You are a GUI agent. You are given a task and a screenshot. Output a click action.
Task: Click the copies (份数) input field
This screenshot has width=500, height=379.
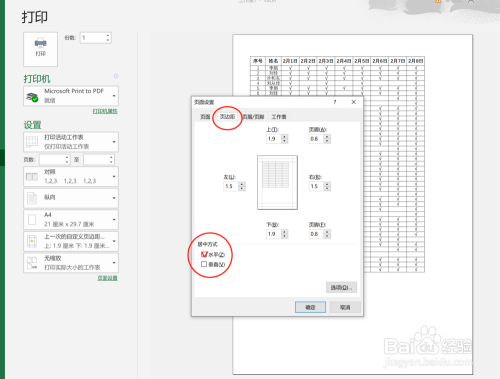tap(93, 38)
